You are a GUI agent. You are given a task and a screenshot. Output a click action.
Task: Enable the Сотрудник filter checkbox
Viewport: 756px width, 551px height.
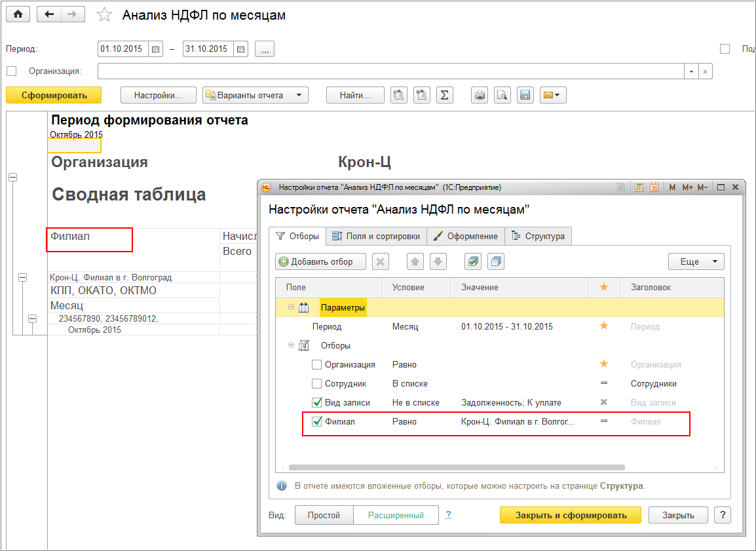(317, 384)
